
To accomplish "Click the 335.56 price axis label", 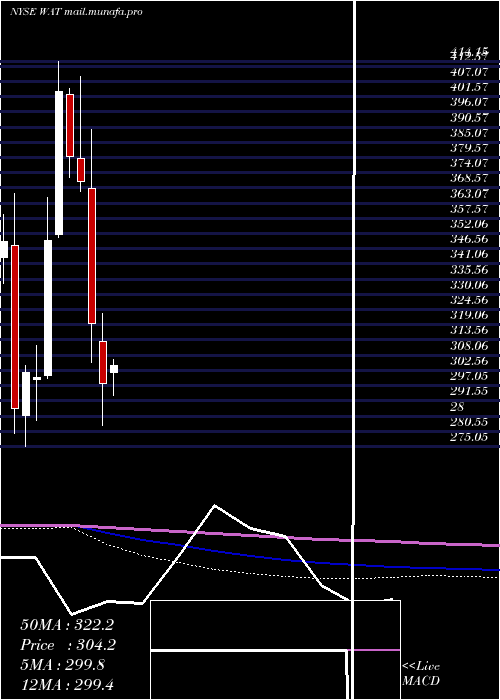I will point(469,270).
